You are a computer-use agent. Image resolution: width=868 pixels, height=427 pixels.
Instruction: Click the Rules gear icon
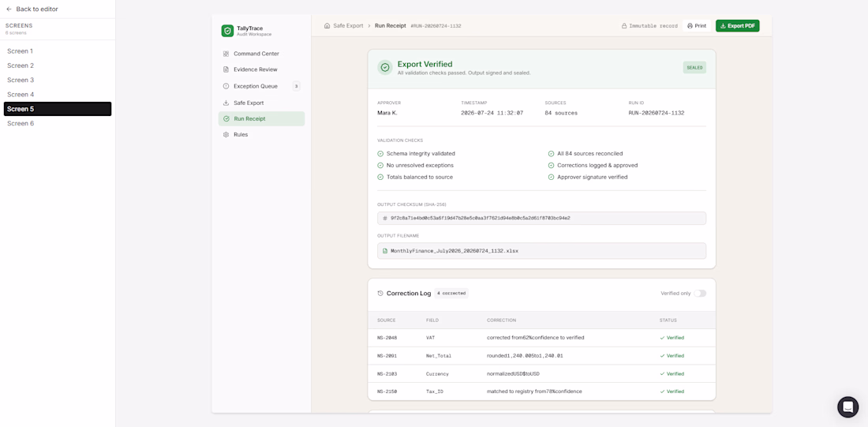coord(226,135)
